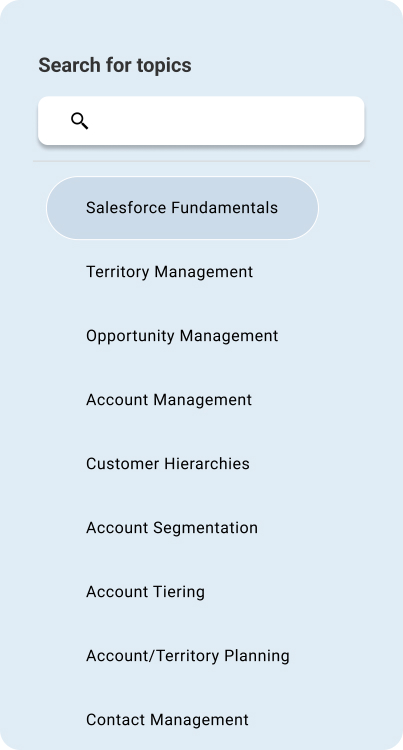Click the "Search for topics" heading

tap(115, 66)
